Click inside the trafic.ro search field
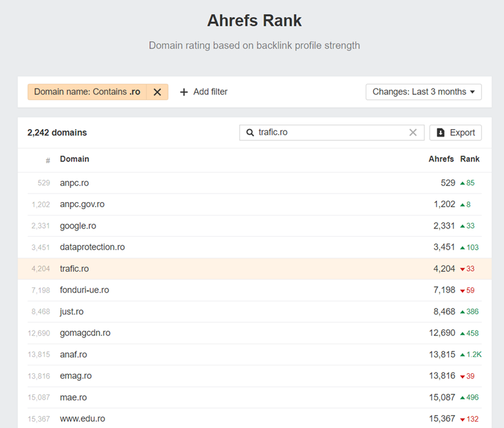Screen dimensions: 504x428 (x=331, y=132)
